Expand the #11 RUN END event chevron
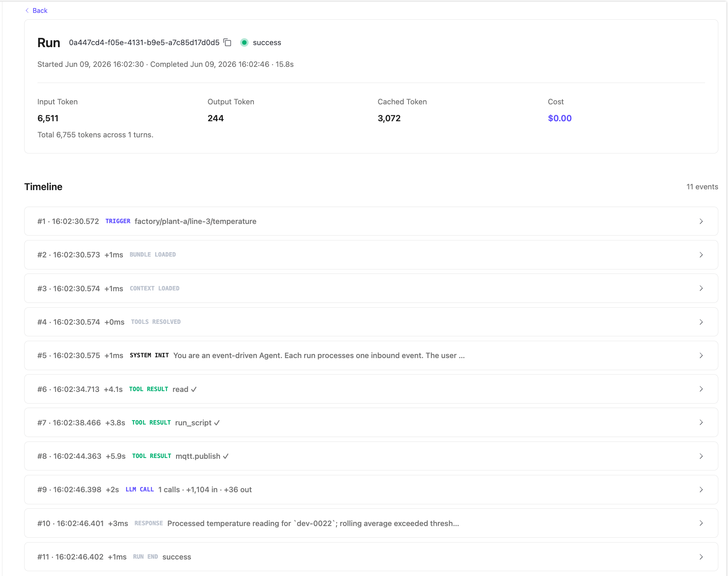This screenshot has height=576, width=728. (701, 557)
